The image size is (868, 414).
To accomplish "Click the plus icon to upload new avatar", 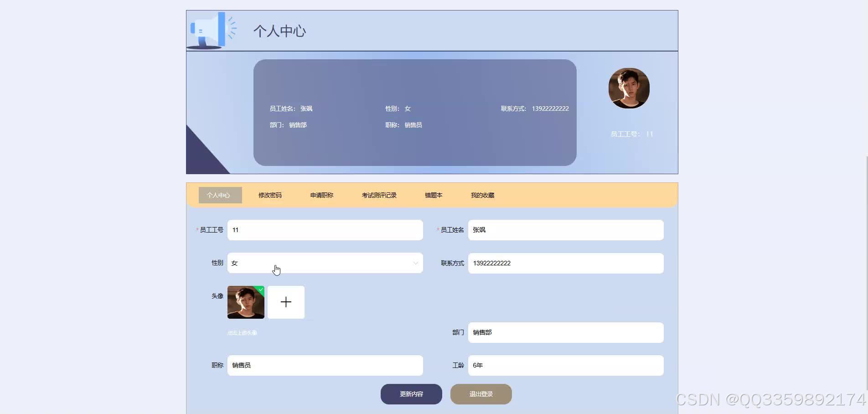I will click(285, 302).
